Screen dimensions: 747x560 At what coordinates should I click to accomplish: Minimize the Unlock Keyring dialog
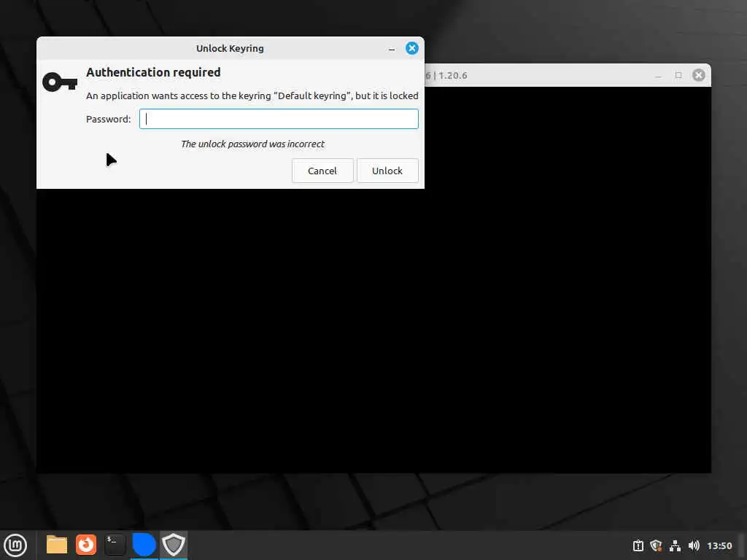(392, 49)
